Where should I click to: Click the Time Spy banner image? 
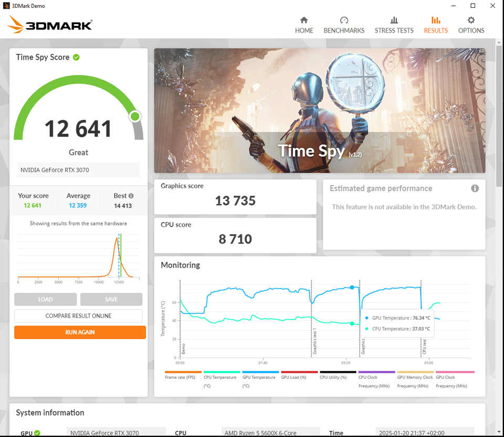pos(320,111)
